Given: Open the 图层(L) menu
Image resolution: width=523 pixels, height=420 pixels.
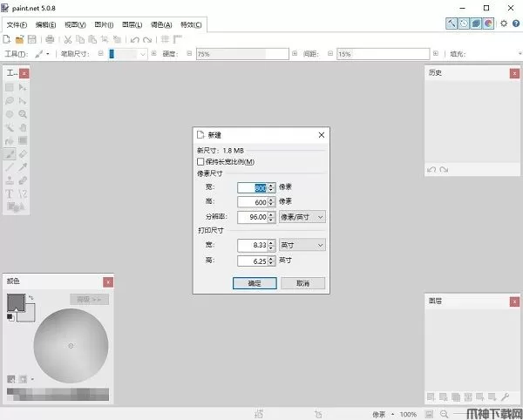Looking at the screenshot, I should pos(132,24).
